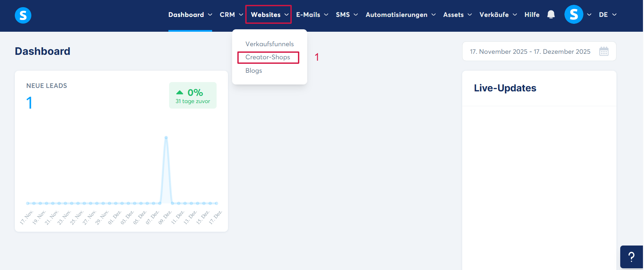The image size is (644, 270).
Task: Click the user profile avatar
Action: pyautogui.click(x=574, y=14)
